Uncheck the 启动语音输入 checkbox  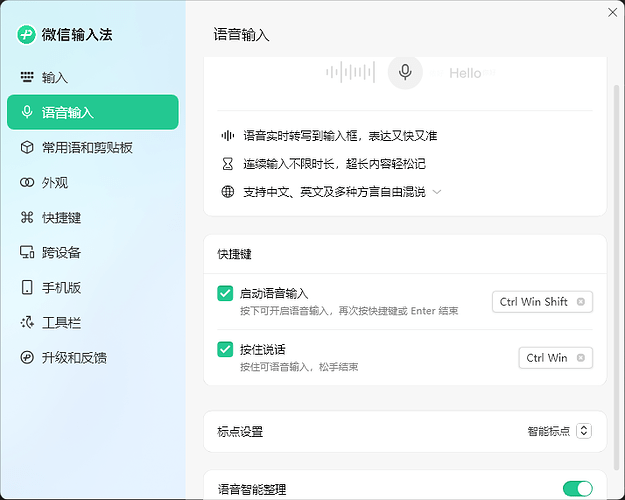click(x=225, y=293)
